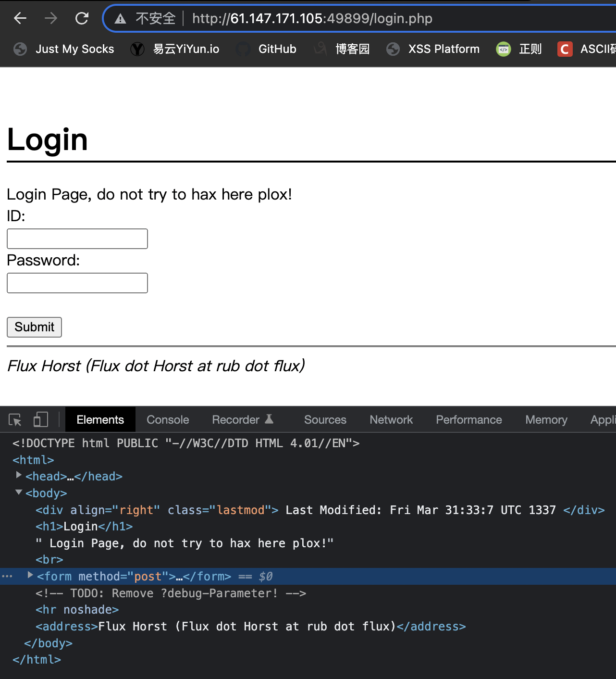Image resolution: width=616 pixels, height=679 pixels.
Task: Click the Submit button
Action: [x=34, y=327]
